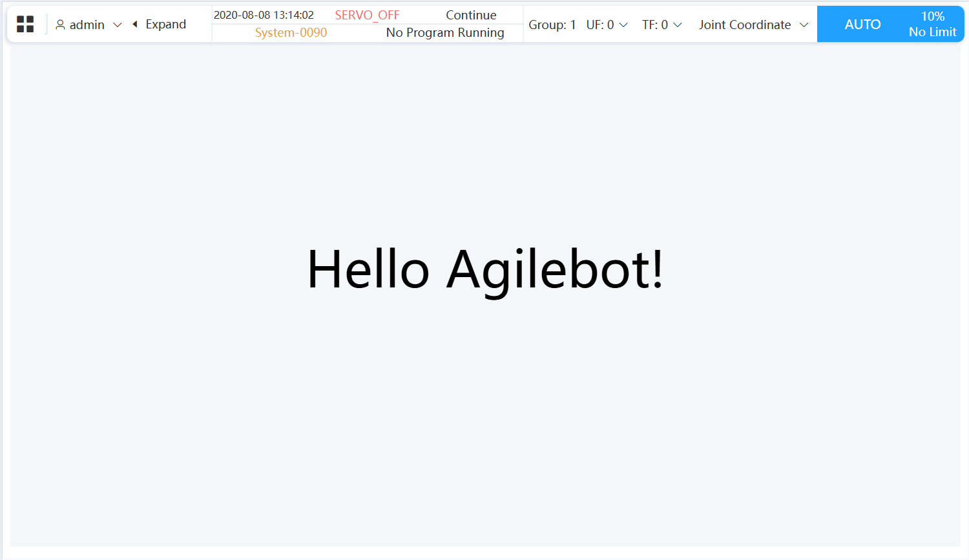This screenshot has width=969, height=560.
Task: Open the System-0090 alarm message
Action: pos(291,32)
